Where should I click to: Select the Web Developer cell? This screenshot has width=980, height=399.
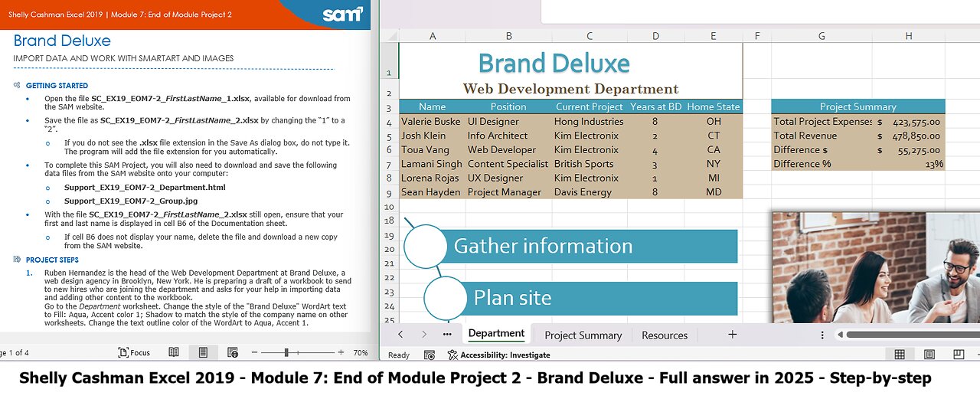click(x=508, y=150)
